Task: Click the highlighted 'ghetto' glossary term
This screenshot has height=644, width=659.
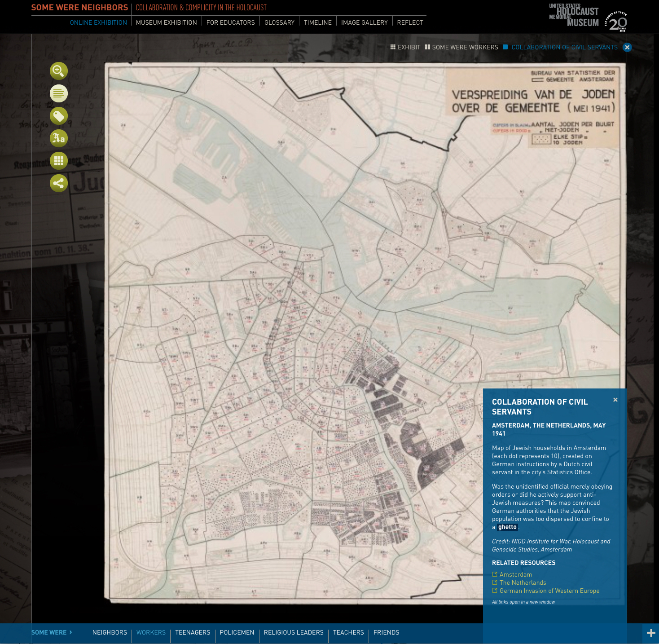Action: click(x=507, y=527)
